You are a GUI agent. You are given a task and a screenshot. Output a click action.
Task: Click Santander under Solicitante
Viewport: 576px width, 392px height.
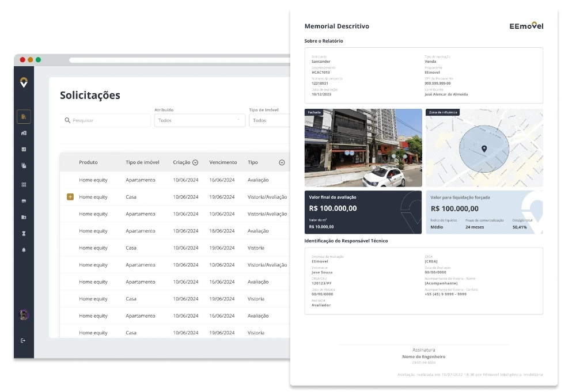click(321, 61)
